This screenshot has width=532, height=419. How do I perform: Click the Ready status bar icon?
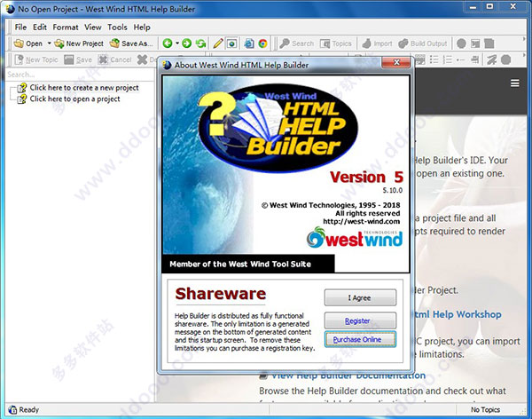(x=12, y=410)
